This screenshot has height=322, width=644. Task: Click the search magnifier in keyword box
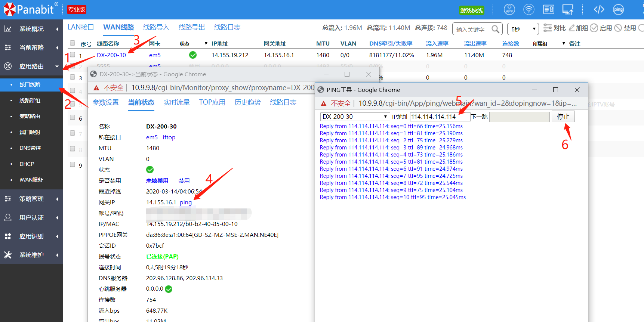coord(495,29)
